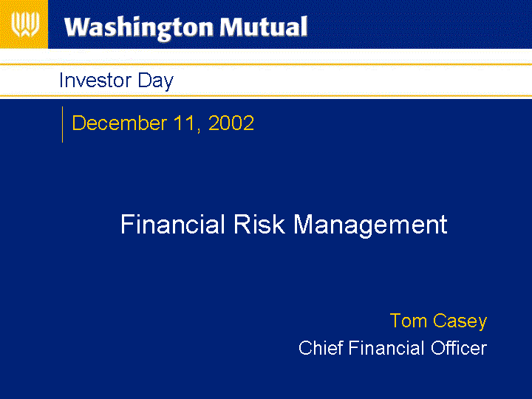Click the gold vertical bar beside the date
The width and height of the screenshot is (532, 399).
(62, 124)
